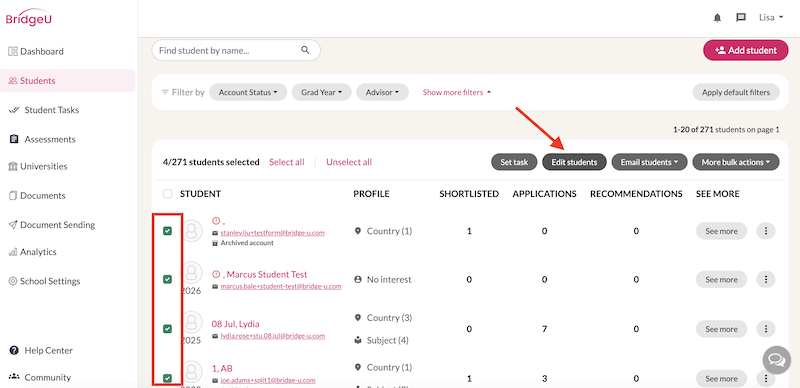
Task: Open student name Marcus Student Test
Action: 267,275
